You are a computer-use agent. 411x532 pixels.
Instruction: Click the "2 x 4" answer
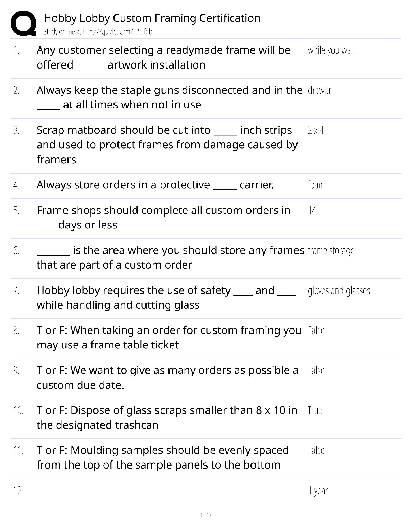click(x=316, y=130)
